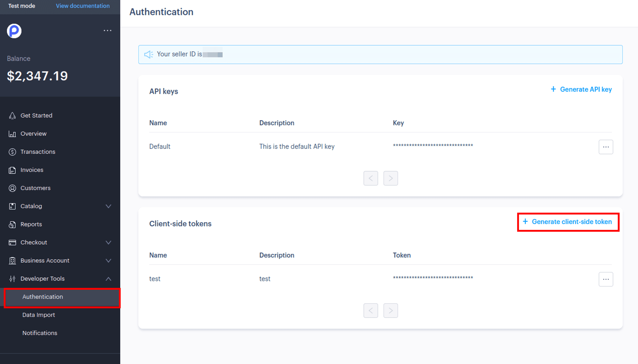Screen dimensions: 638x364
Task: Click next page arrow for client-side tokens
Action: pyautogui.click(x=390, y=310)
